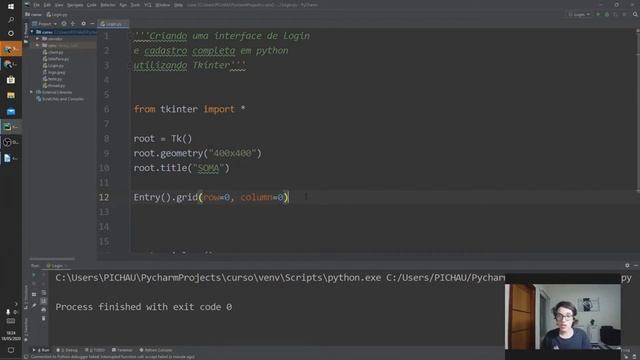Click the 'from tkinter import *' code line
The width and height of the screenshot is (640, 360).
pyautogui.click(x=189, y=109)
